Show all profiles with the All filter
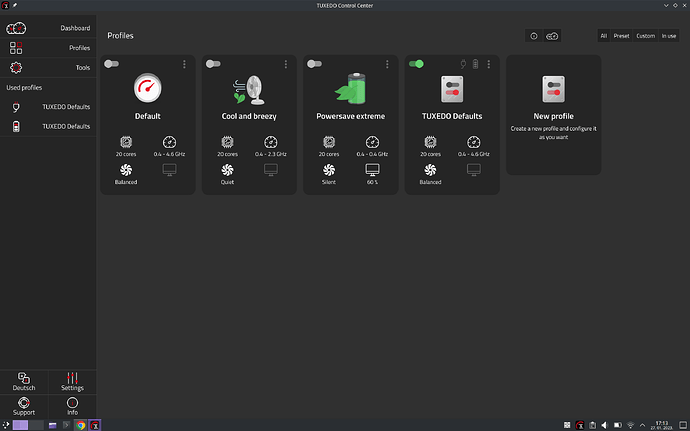The image size is (690, 431). (603, 36)
